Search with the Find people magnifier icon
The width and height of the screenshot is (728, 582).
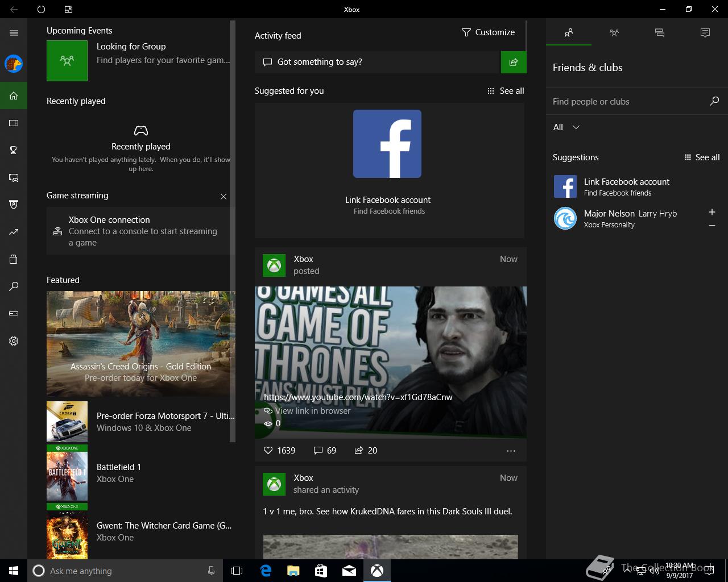pyautogui.click(x=714, y=101)
